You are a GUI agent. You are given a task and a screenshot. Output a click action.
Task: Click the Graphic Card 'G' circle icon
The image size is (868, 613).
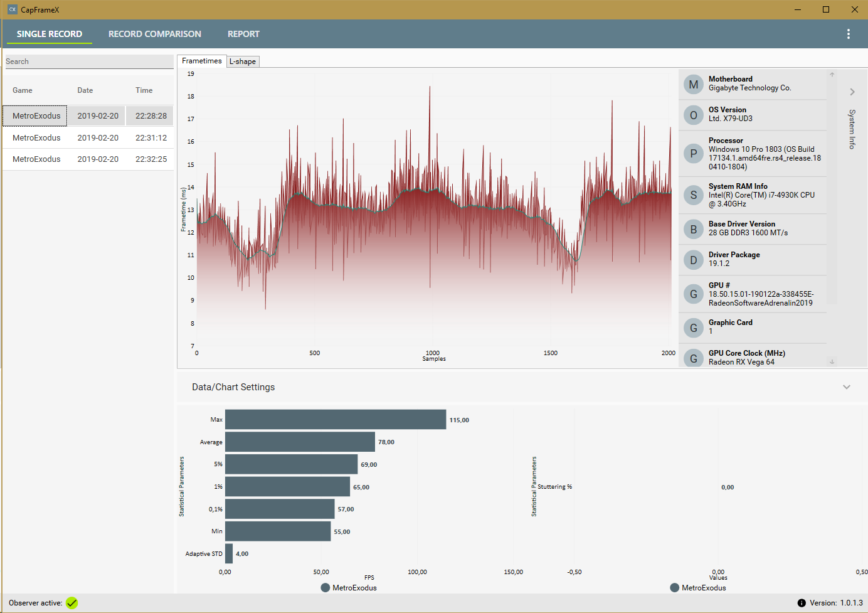(x=694, y=328)
